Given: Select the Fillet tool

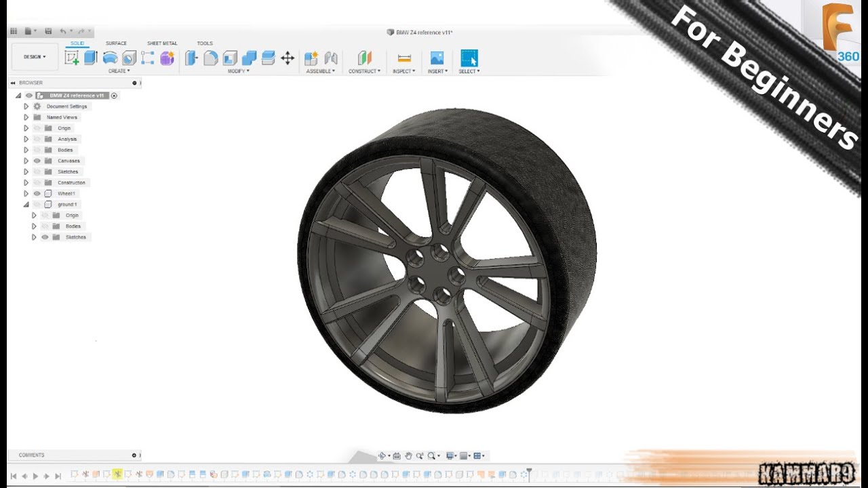Looking at the screenshot, I should [211, 58].
